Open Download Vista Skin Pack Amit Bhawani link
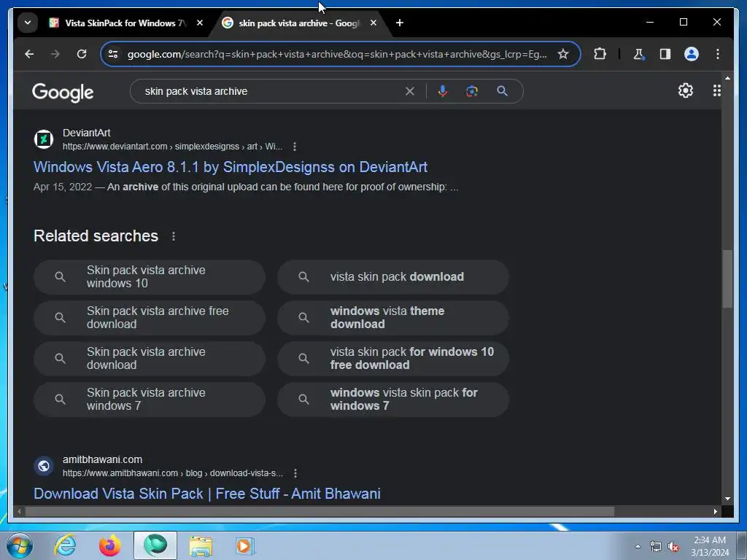The width and height of the screenshot is (747, 560). [x=206, y=494]
